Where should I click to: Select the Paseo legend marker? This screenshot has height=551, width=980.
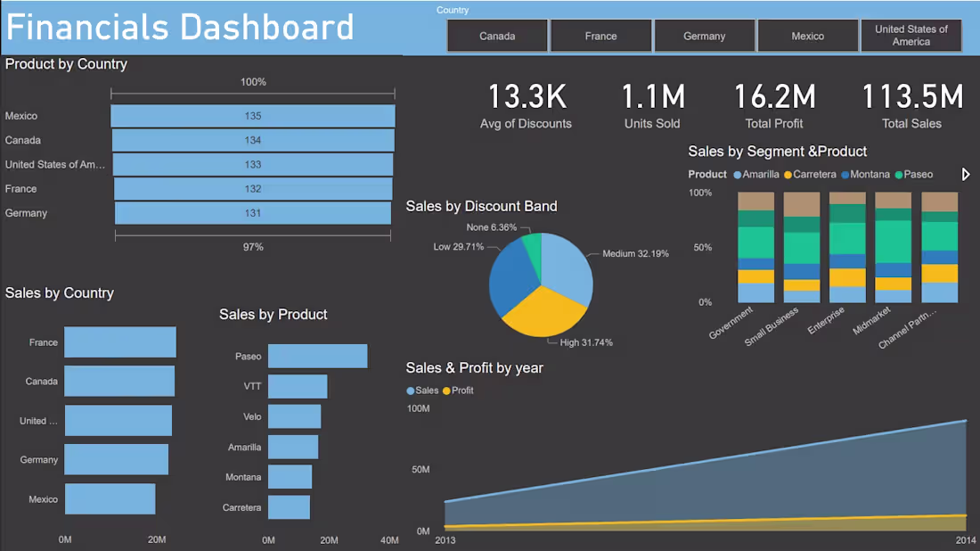click(899, 175)
